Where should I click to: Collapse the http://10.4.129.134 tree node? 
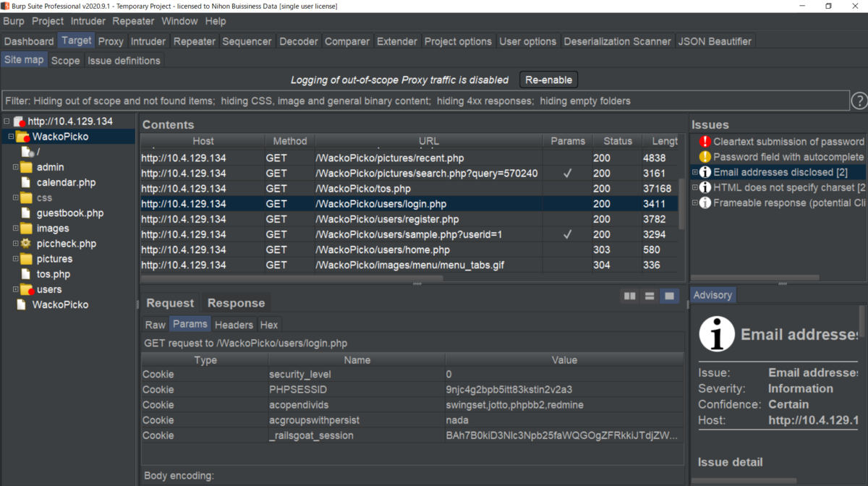(x=7, y=121)
